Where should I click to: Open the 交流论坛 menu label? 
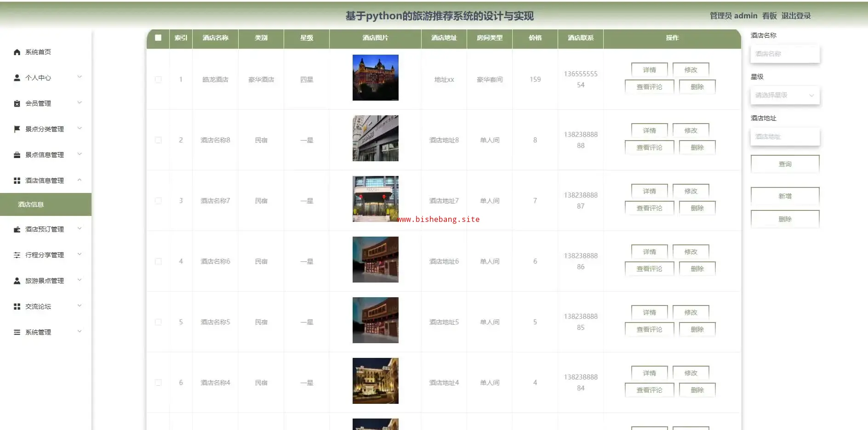(x=38, y=306)
